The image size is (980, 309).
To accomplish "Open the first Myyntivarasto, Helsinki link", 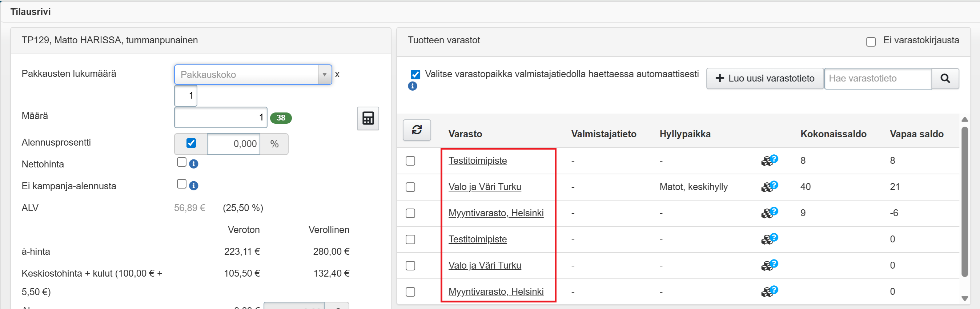I will pyautogui.click(x=495, y=213).
